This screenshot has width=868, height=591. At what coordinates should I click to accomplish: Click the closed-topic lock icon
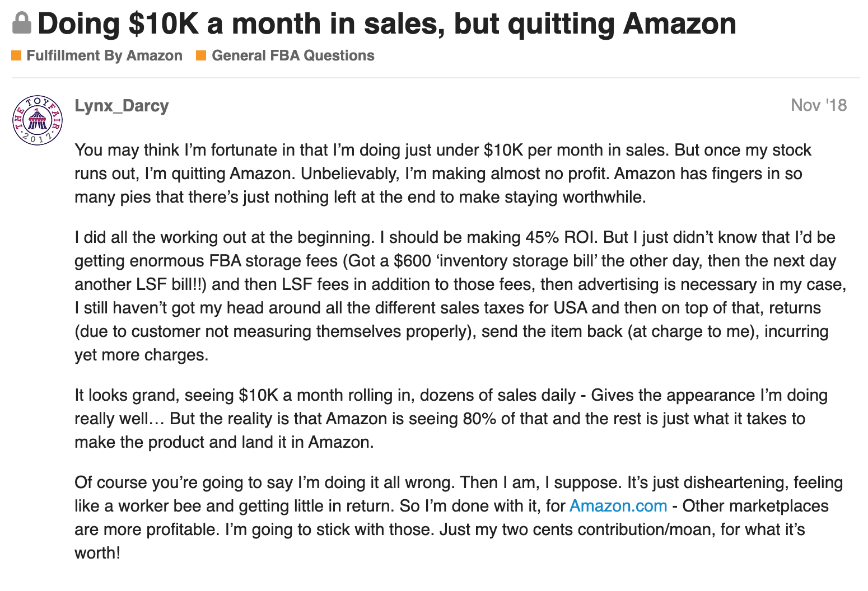[x=22, y=24]
